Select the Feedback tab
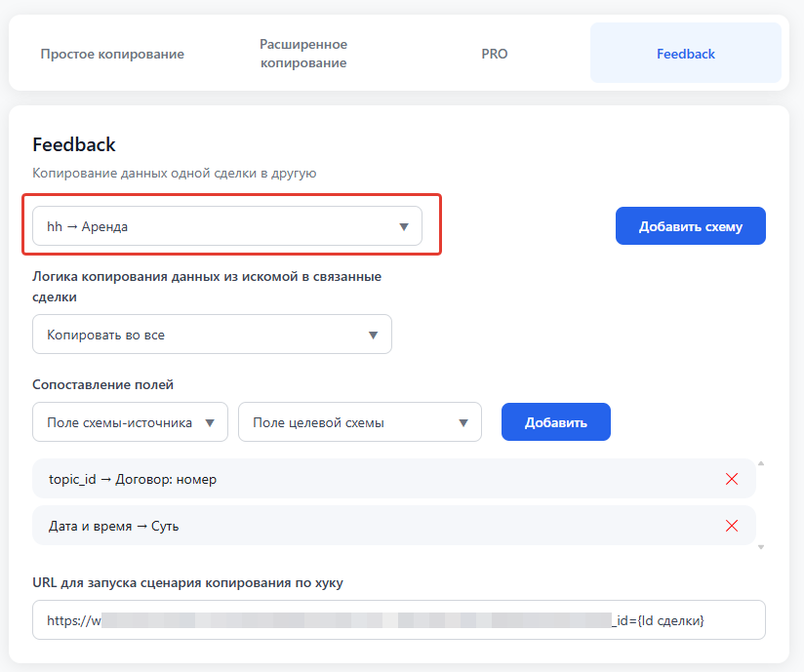804x672 pixels. pyautogui.click(x=685, y=54)
